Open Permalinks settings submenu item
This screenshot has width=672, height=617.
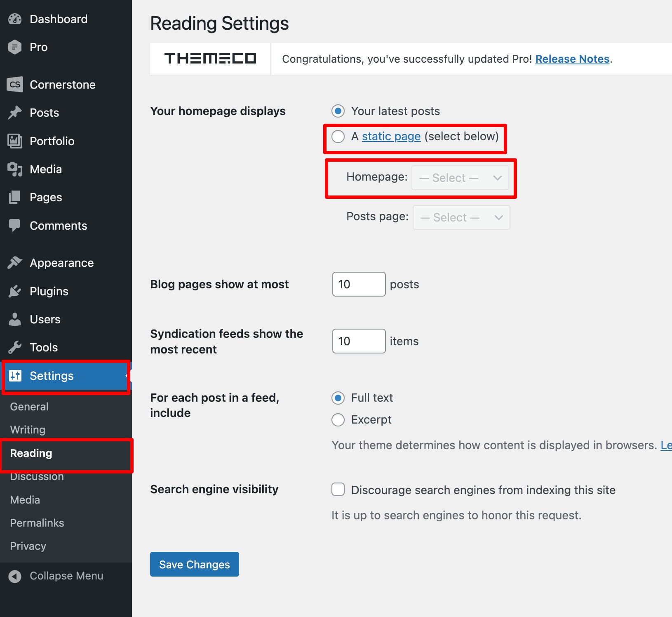pyautogui.click(x=37, y=523)
